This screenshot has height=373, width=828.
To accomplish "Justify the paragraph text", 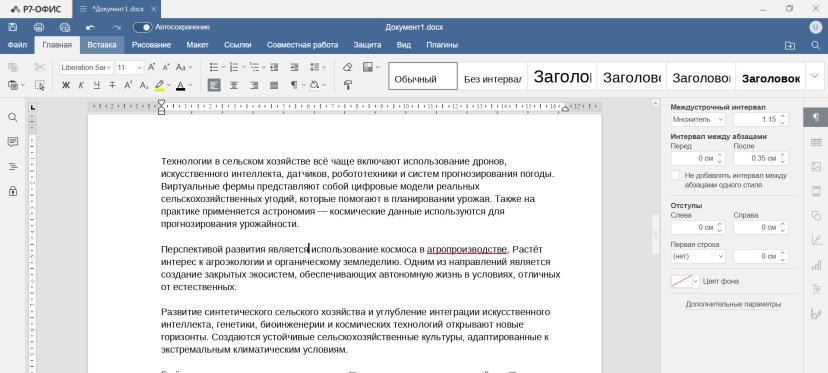I will pyautogui.click(x=274, y=85).
